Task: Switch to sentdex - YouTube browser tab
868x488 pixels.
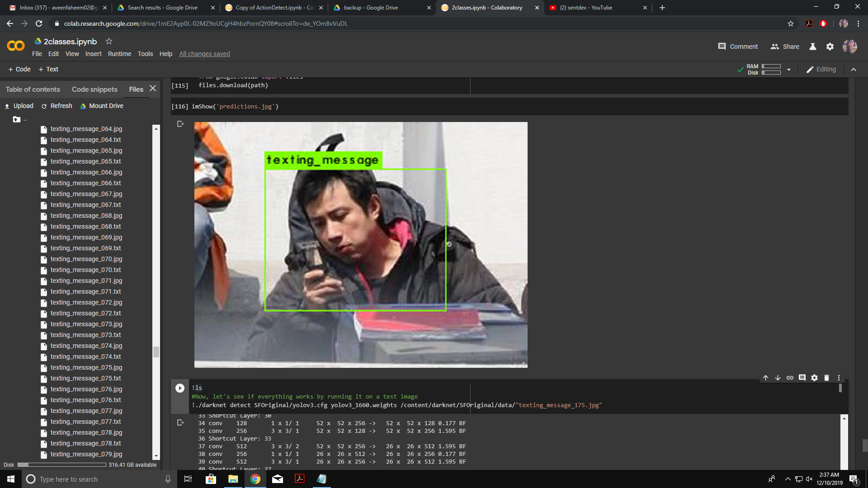Action: [598, 8]
